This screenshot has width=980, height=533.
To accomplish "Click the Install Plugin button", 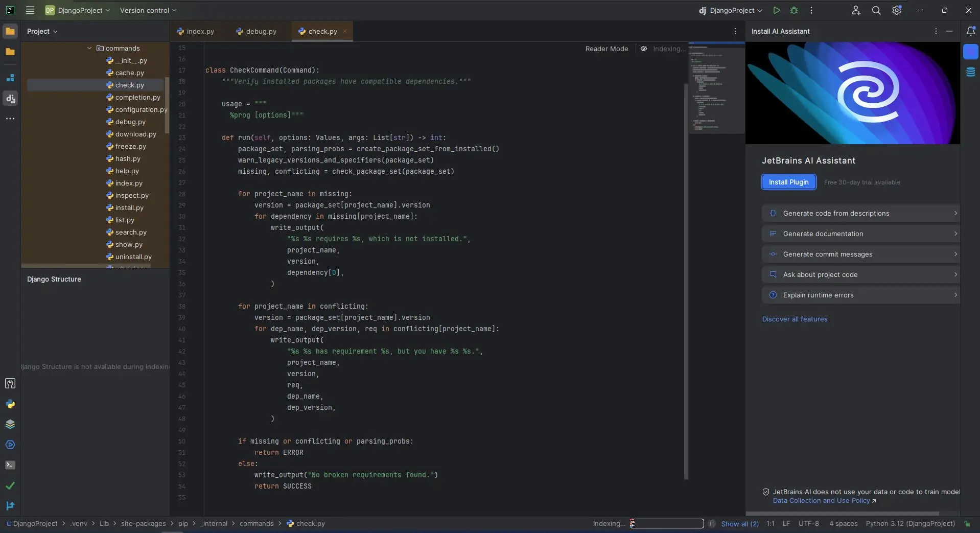I will point(788,182).
